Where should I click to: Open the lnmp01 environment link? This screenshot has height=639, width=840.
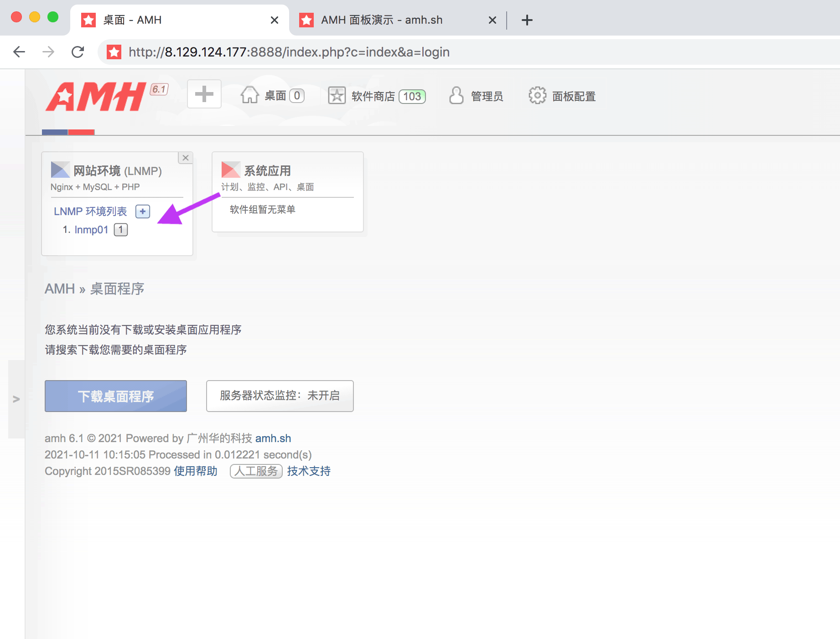[x=91, y=230]
